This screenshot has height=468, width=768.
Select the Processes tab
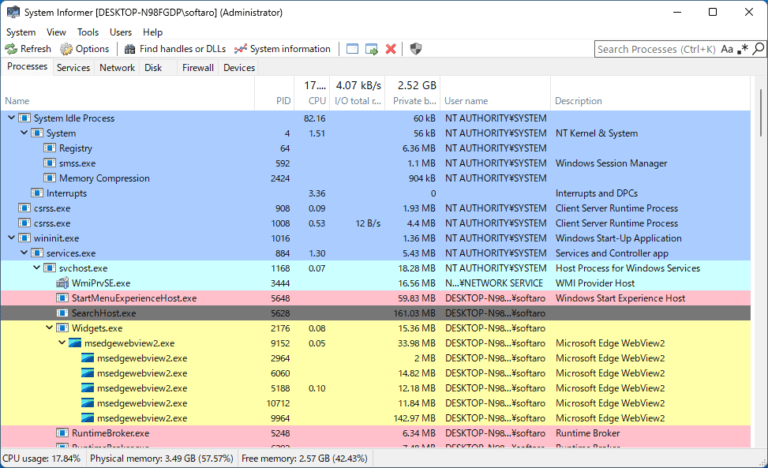pos(27,67)
